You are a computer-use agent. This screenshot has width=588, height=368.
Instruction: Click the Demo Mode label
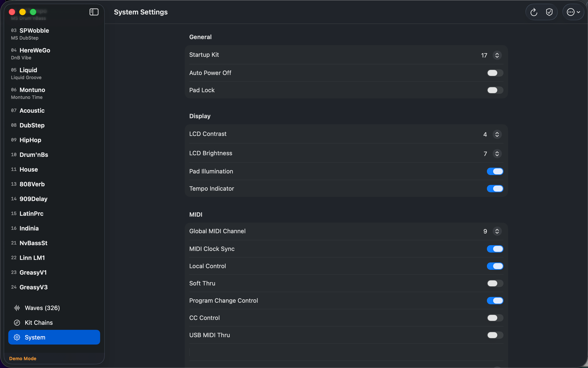pyautogui.click(x=23, y=359)
